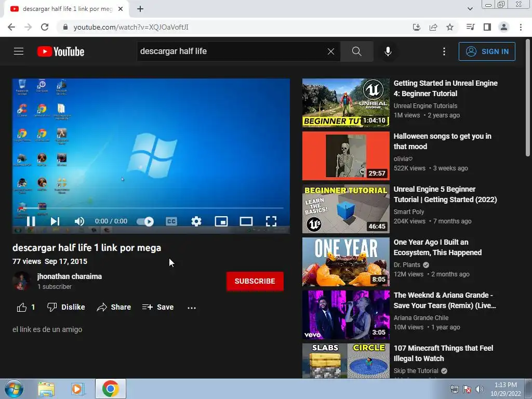Open jhonathan charaima channel avatar
Viewport: 532px width, 399px height.
pyautogui.click(x=21, y=281)
